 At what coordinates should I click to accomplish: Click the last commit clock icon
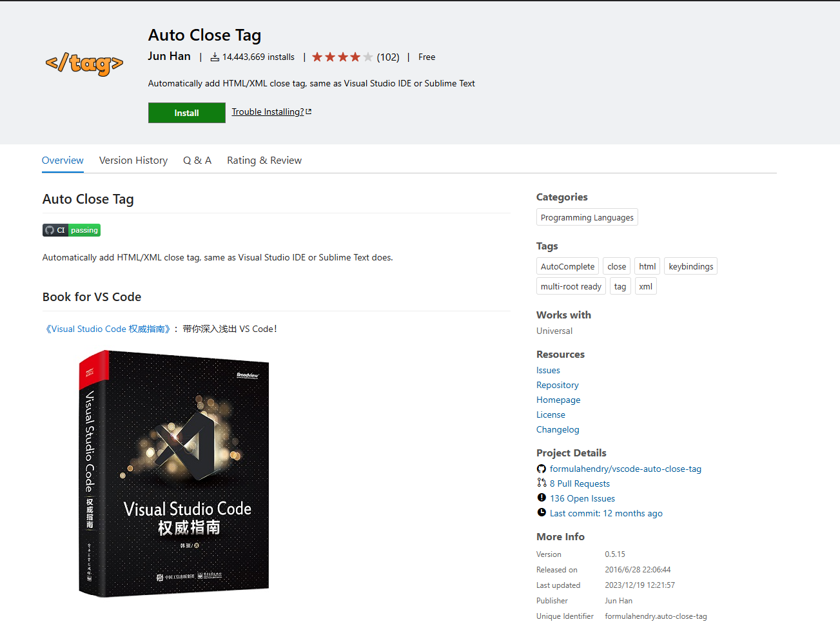click(542, 512)
